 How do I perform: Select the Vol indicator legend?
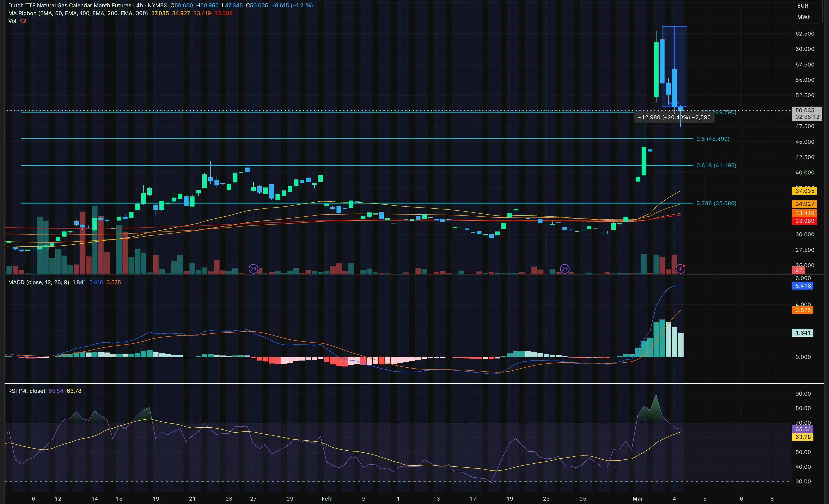click(x=12, y=21)
